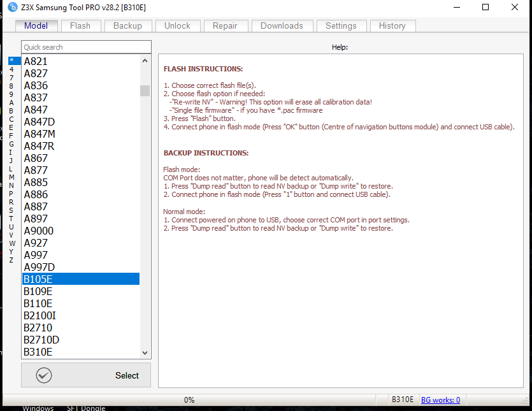532x411 pixels.
Task: Jump to letter E in index
Action: (11, 127)
